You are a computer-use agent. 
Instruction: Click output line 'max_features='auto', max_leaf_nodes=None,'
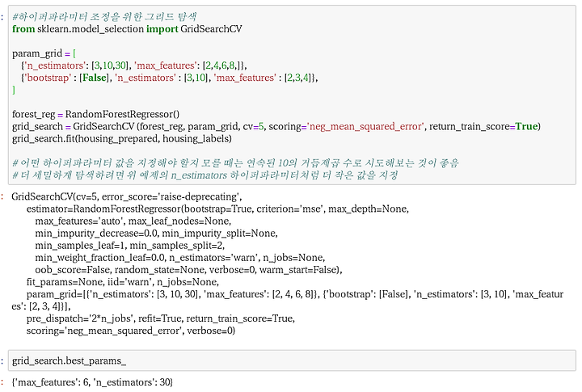click(133, 221)
